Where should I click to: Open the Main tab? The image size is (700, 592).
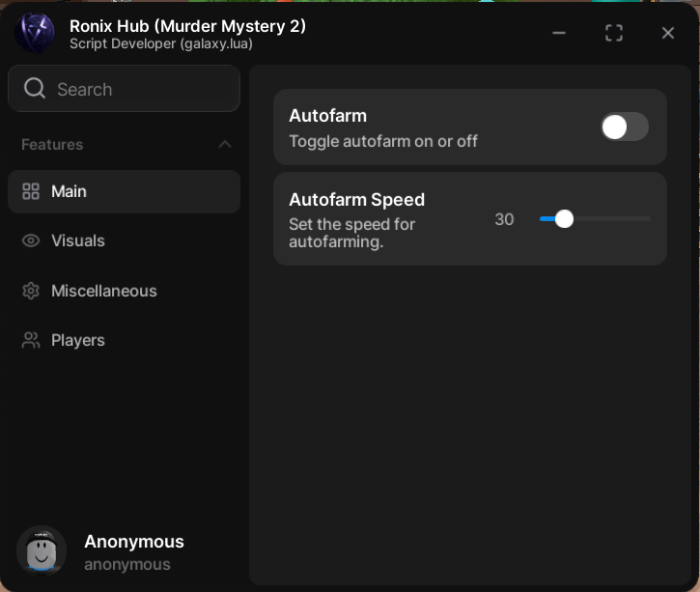tap(125, 191)
